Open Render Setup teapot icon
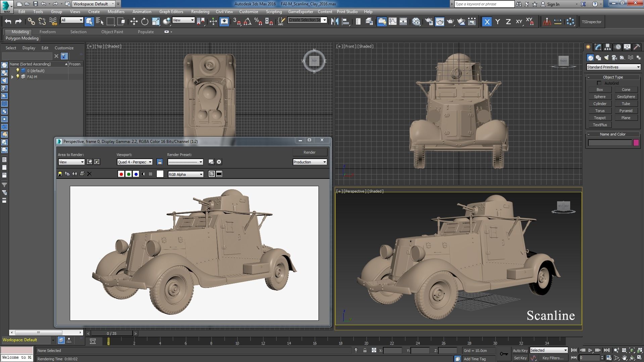Viewport: 644px width, 362px height. [x=429, y=22]
